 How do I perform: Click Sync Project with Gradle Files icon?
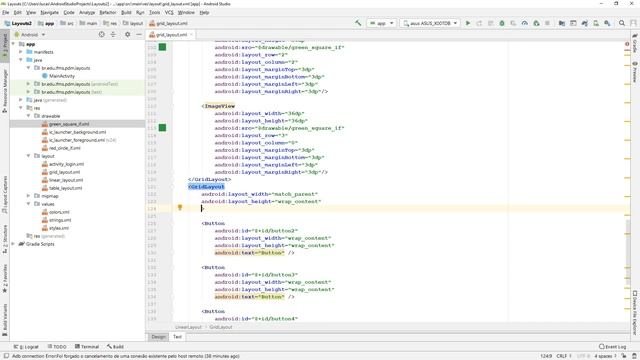[584, 23]
